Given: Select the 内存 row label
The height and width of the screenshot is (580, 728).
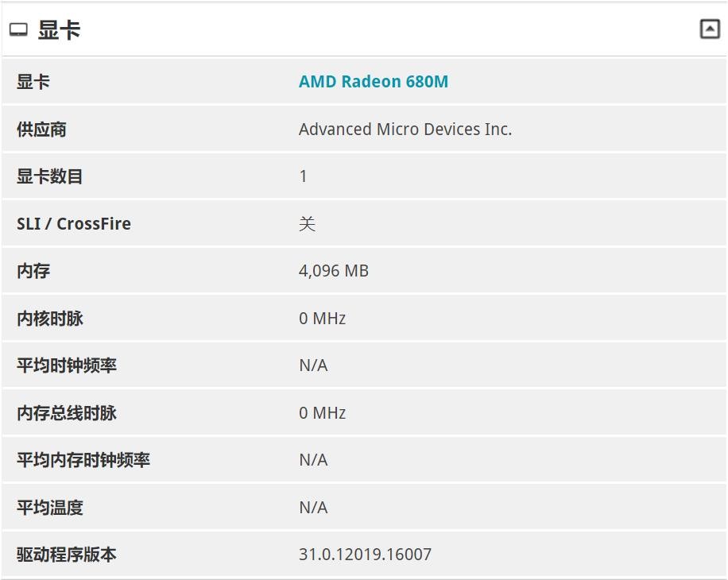Looking at the screenshot, I should [x=33, y=271].
